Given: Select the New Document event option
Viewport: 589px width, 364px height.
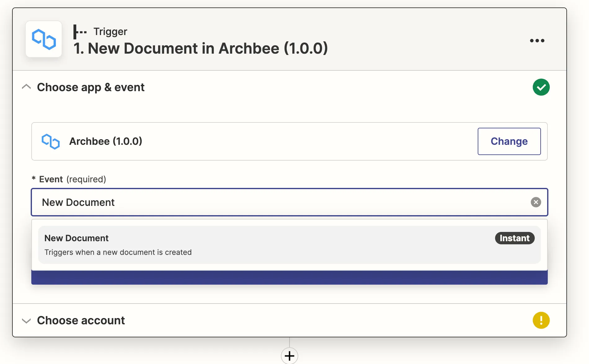Looking at the screenshot, I should point(289,245).
